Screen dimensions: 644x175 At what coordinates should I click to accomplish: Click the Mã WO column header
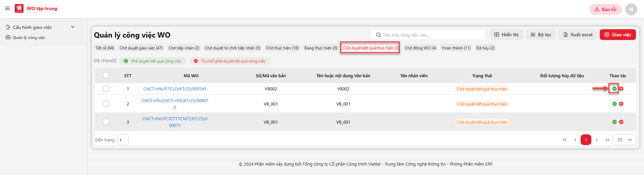[191, 76]
